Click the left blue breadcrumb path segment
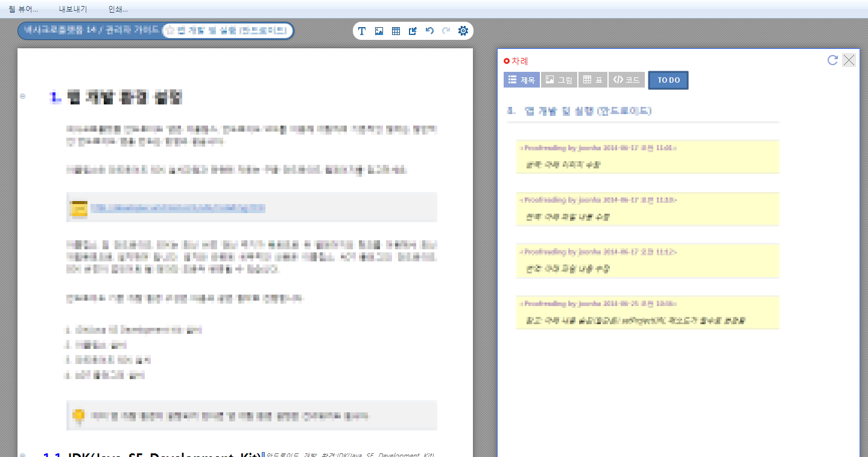Viewport: 868px width, 457px height. pos(90,30)
